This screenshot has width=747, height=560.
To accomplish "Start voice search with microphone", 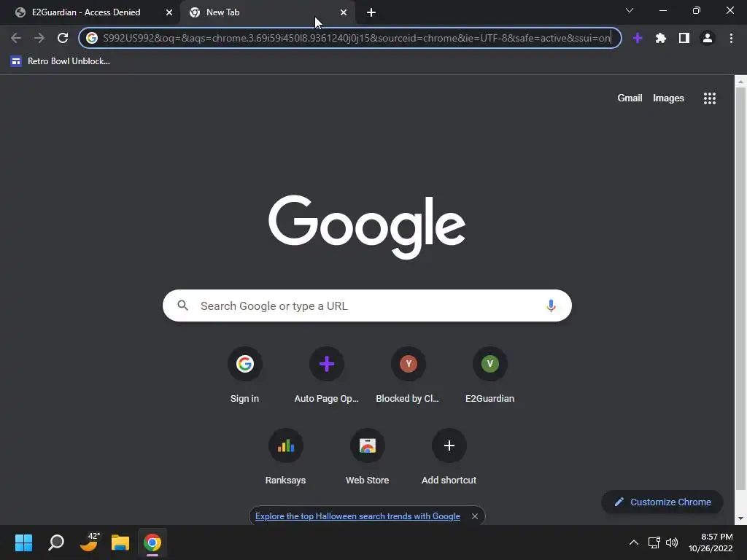I will [551, 306].
